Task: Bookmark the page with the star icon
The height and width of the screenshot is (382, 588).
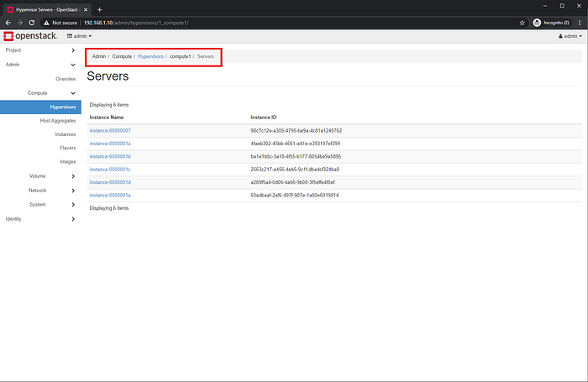Action: [x=522, y=23]
